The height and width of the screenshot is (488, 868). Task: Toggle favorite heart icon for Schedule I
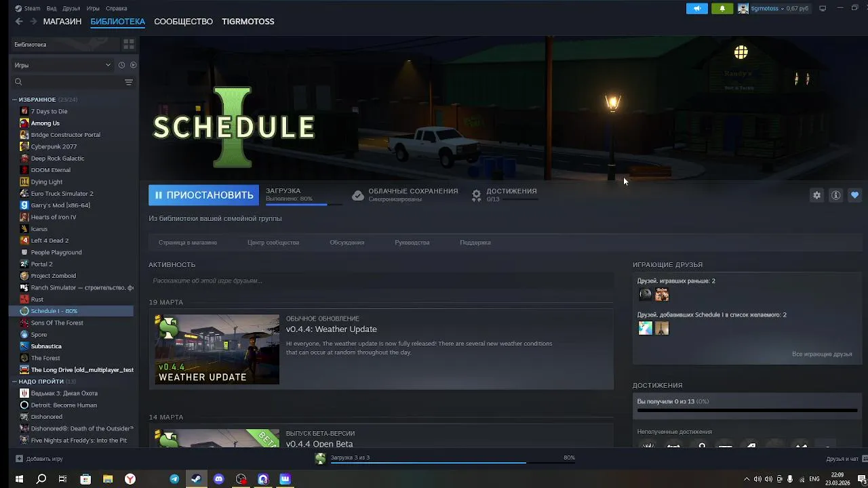(x=854, y=195)
